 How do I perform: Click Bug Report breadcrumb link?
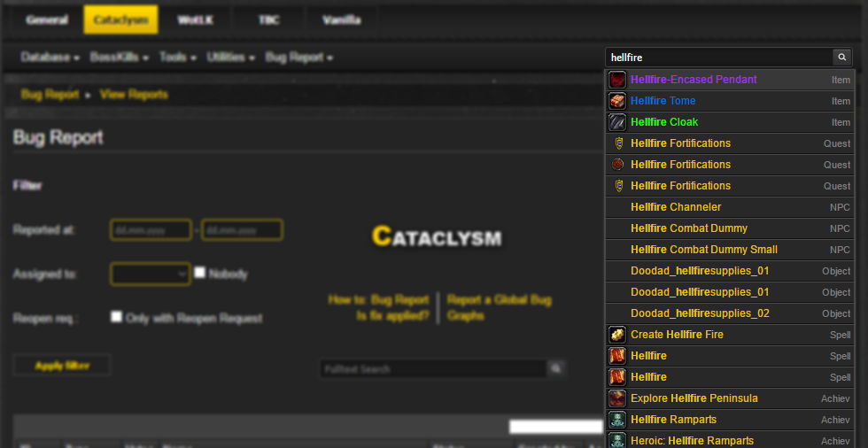(50, 95)
